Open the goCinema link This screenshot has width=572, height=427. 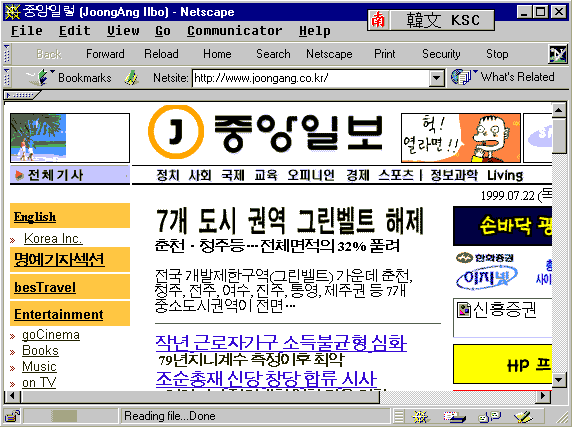coord(51,335)
